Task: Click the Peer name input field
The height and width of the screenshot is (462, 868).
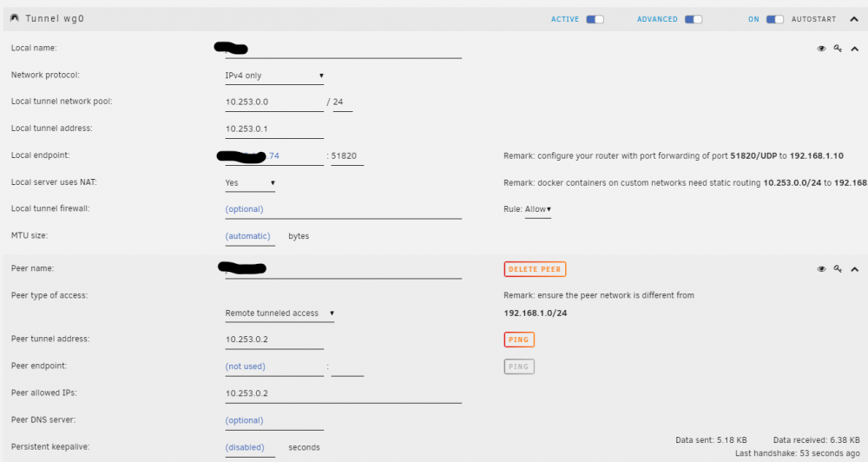Action: [343, 270]
